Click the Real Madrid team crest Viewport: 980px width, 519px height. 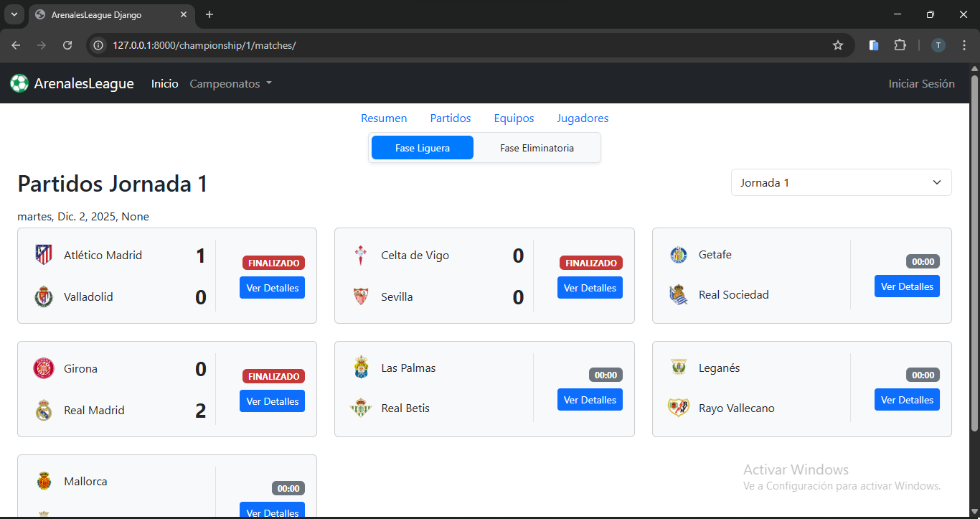pos(44,410)
